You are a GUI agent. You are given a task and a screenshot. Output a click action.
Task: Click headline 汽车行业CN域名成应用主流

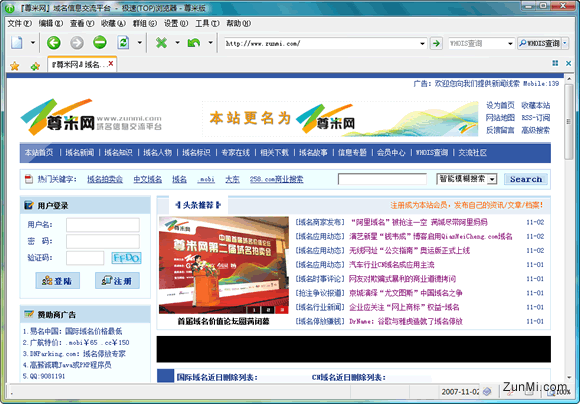click(392, 265)
